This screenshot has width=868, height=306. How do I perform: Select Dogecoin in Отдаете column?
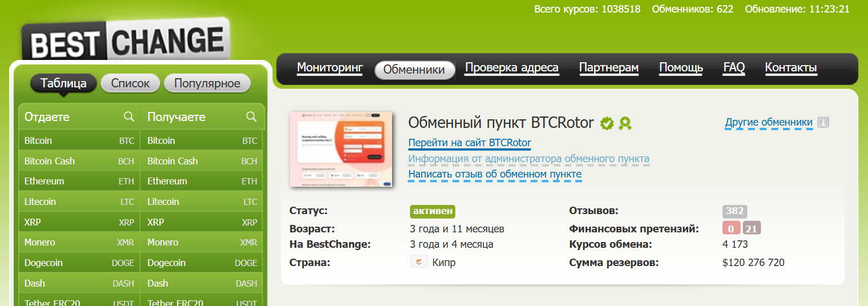pos(79,263)
